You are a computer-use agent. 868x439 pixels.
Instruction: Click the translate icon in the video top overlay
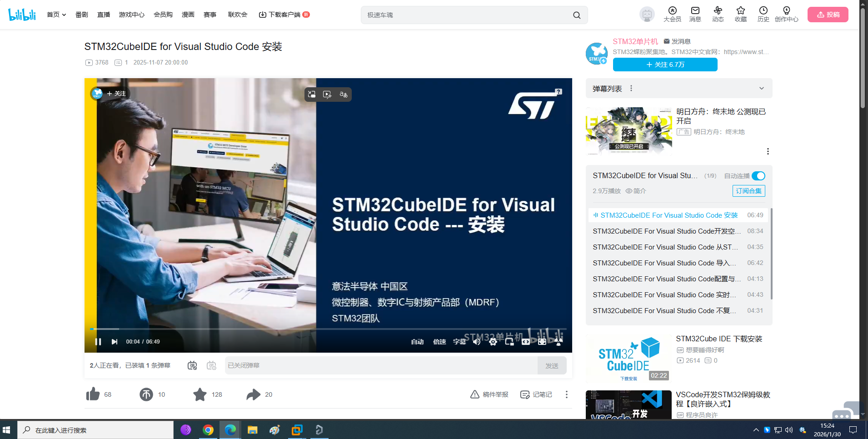point(344,94)
